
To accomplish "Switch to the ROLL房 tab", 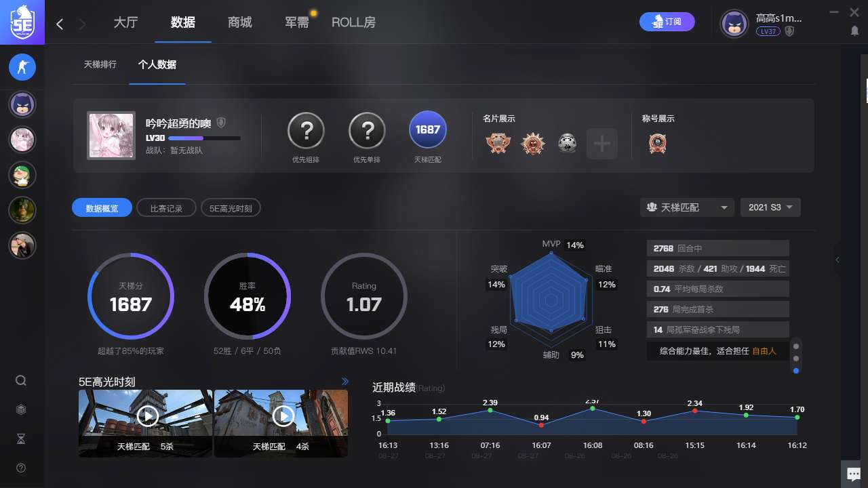I will point(353,22).
